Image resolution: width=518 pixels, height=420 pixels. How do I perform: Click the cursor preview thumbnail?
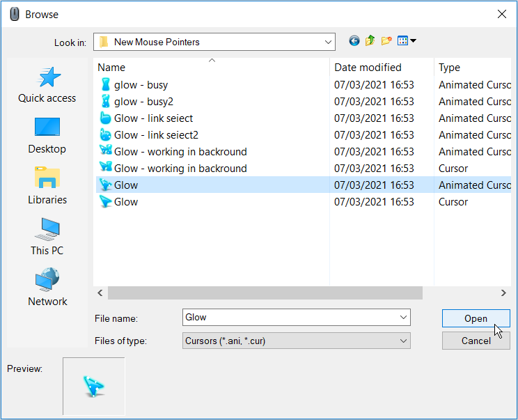(94, 386)
